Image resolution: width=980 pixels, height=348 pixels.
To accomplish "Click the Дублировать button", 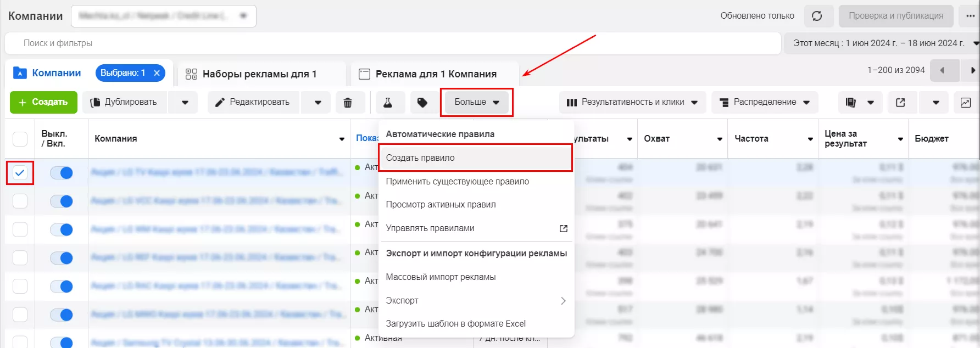I will [124, 102].
